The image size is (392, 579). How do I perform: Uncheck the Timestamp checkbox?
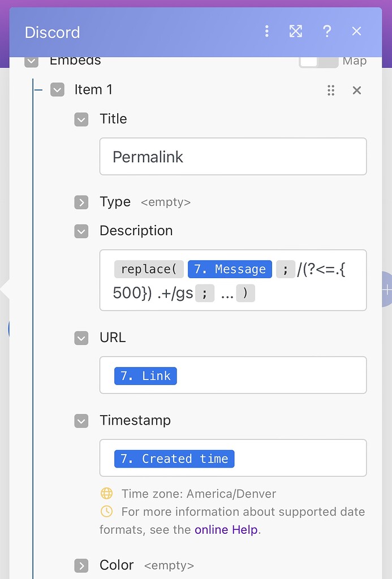(81, 421)
